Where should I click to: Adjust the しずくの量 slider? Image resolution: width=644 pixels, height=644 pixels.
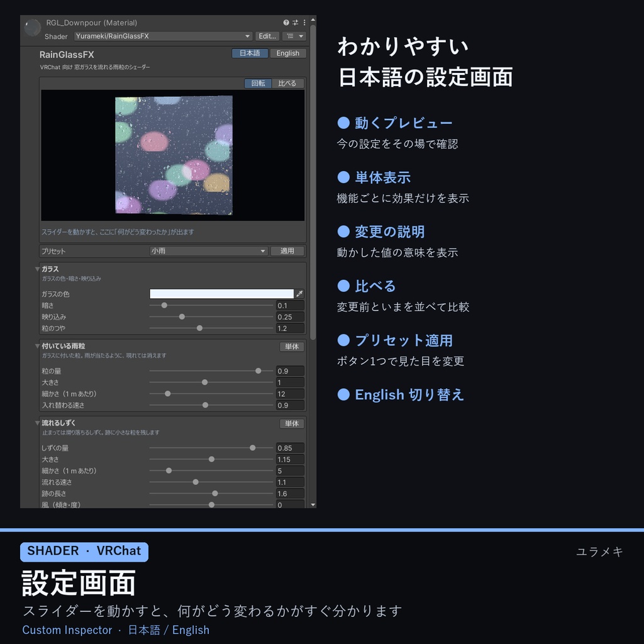[x=211, y=448]
